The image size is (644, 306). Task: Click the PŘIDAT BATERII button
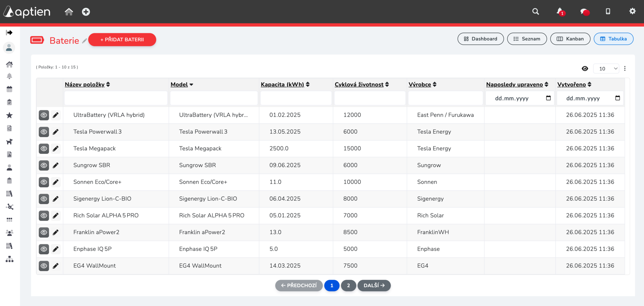point(122,40)
